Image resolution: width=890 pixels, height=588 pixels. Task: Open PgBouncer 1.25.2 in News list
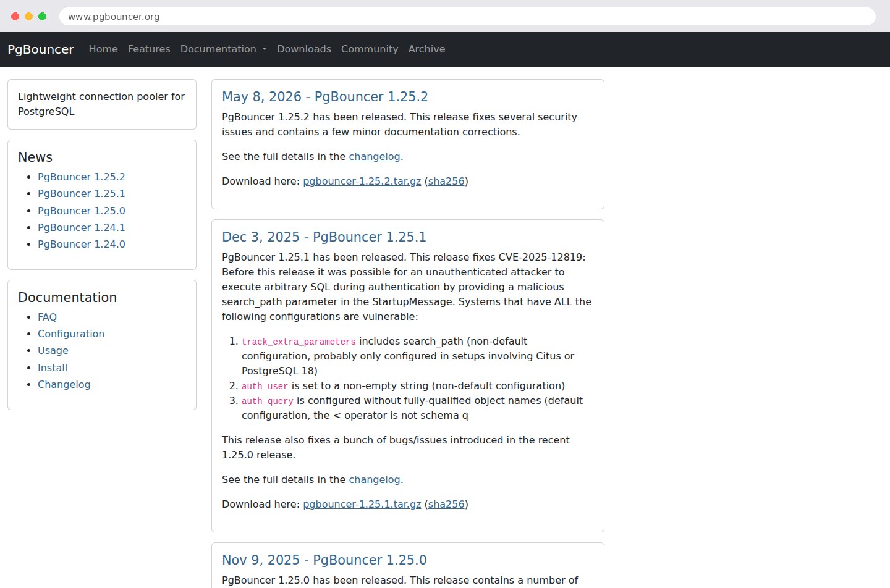(x=82, y=177)
